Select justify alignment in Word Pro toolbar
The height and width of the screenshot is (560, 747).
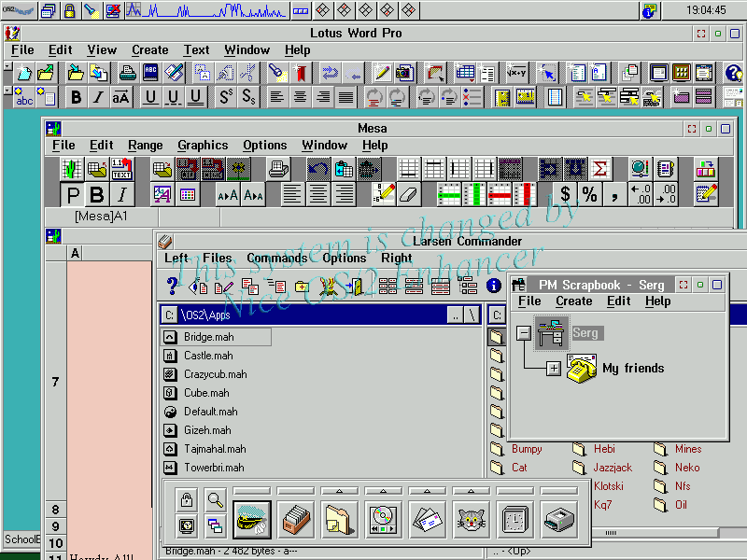[x=345, y=97]
